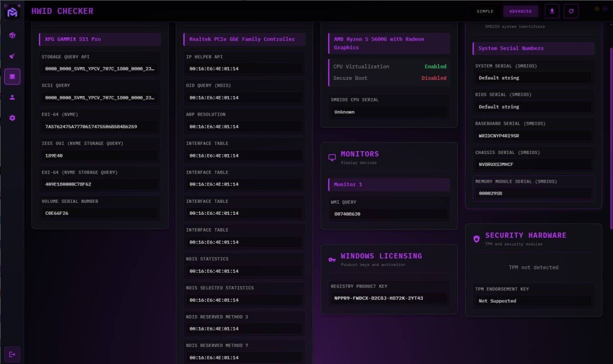Switch to SIMPLE view mode
This screenshot has width=613, height=364.
coord(485,11)
